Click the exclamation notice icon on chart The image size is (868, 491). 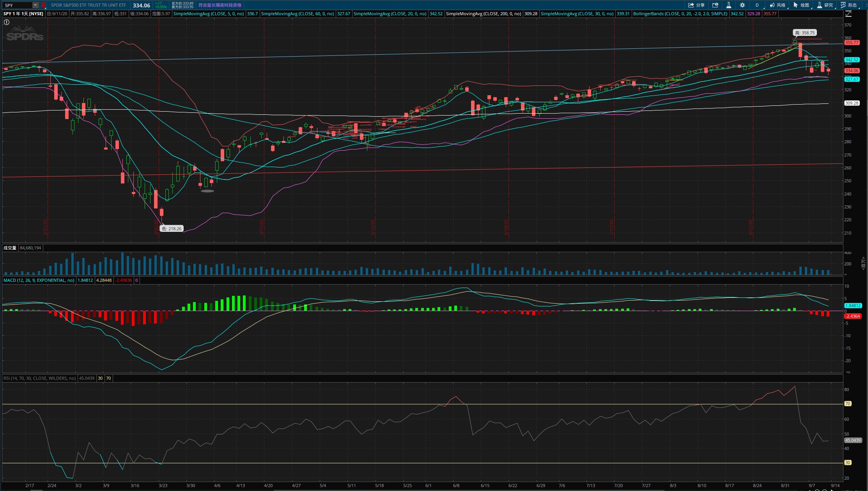[x=7, y=22]
